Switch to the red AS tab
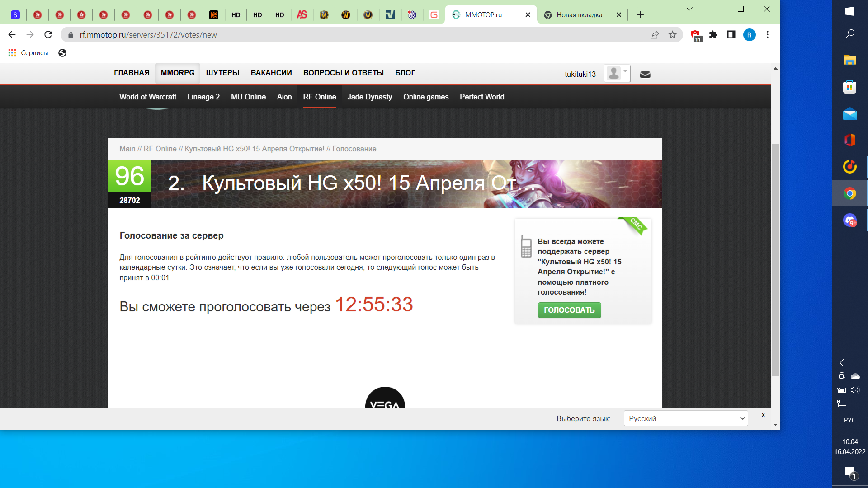 [x=302, y=15]
